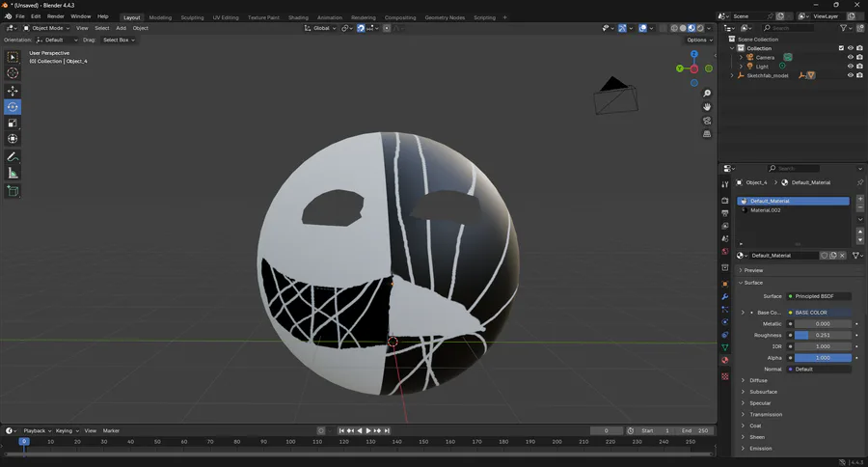868x467 pixels.
Task: Switch to material preview shading
Action: (692, 28)
